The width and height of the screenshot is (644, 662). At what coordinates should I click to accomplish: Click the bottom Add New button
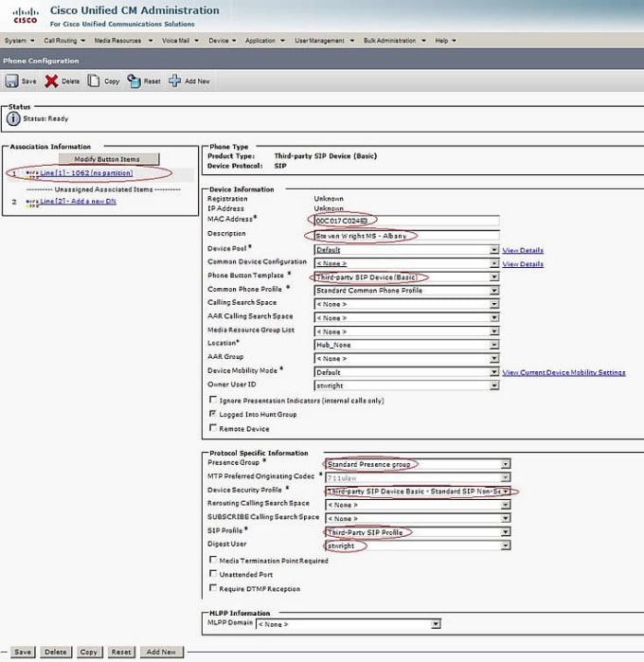pos(161,652)
